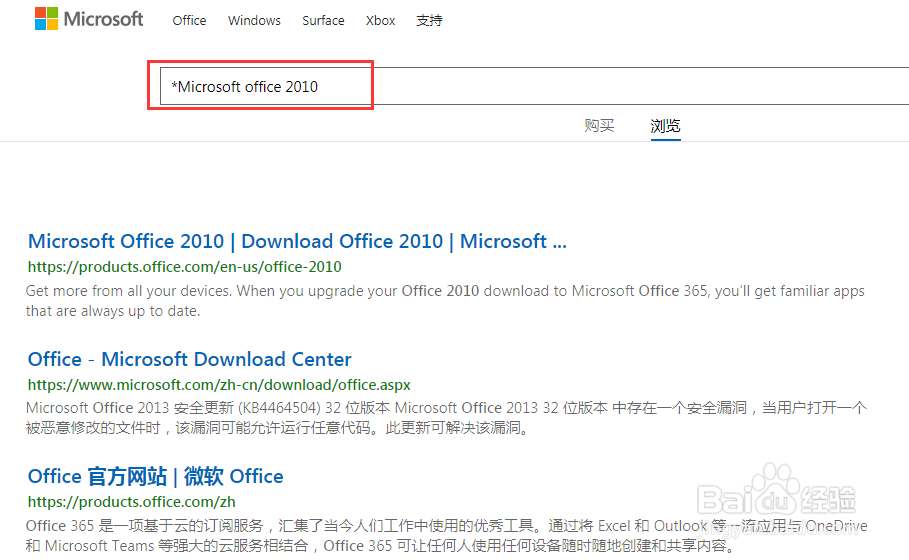Viewport: 909px width, 560px height.
Task: Open the 支持 menu item
Action: click(429, 20)
